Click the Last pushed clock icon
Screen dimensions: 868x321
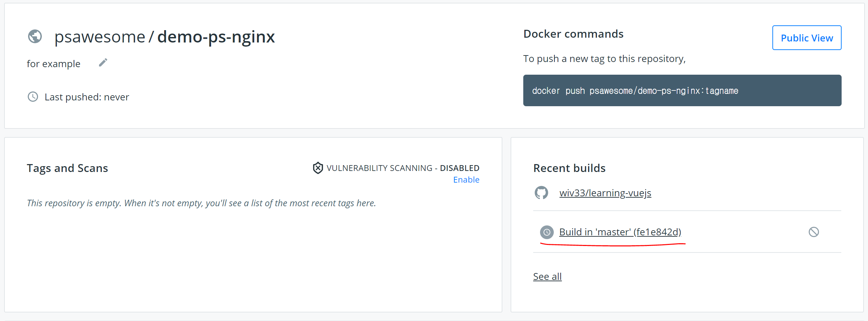33,97
